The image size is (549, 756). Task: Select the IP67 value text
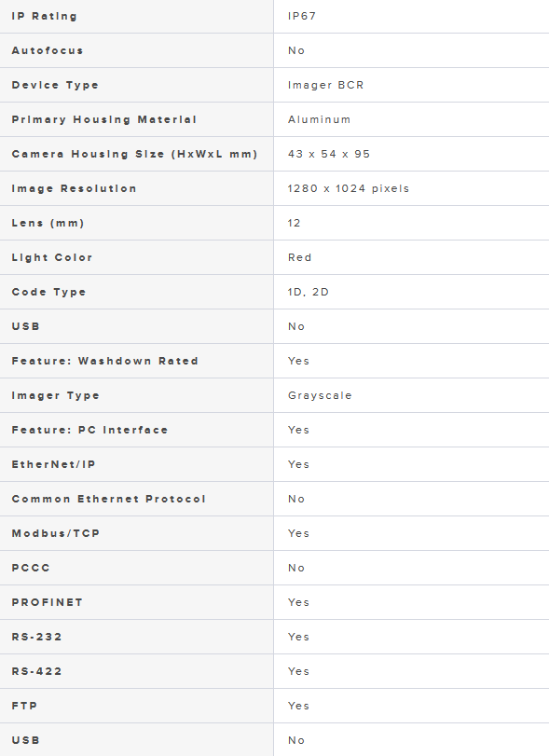[x=302, y=17]
